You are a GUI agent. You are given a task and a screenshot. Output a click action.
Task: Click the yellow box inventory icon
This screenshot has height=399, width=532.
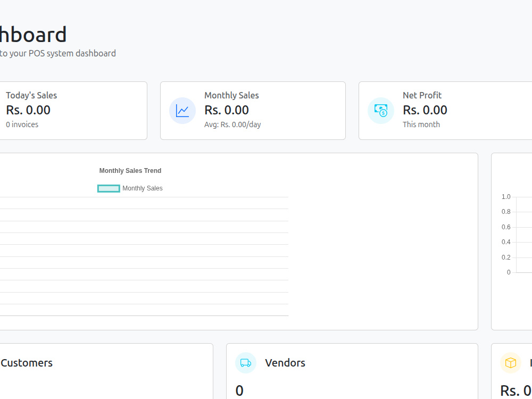[x=511, y=363]
